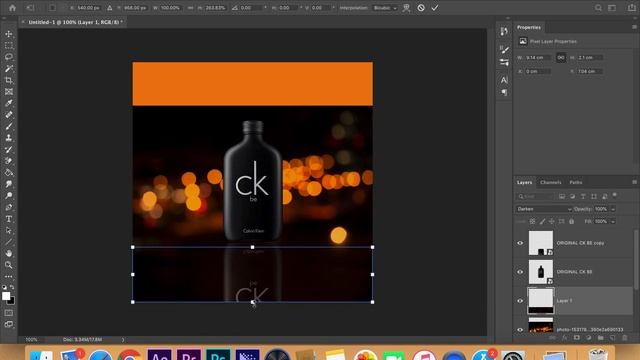This screenshot has width=640, height=360.
Task: Toggle maintain aspect ratio link in options bar
Action: pos(191,7)
